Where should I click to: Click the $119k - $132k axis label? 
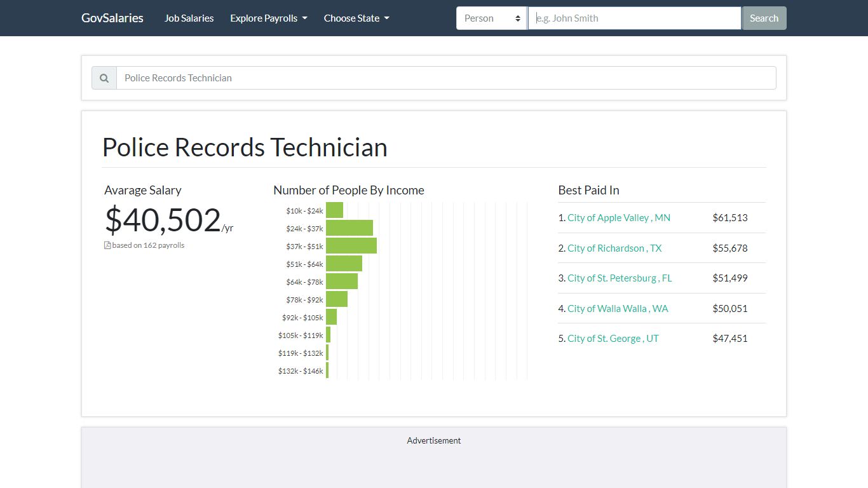pos(301,353)
